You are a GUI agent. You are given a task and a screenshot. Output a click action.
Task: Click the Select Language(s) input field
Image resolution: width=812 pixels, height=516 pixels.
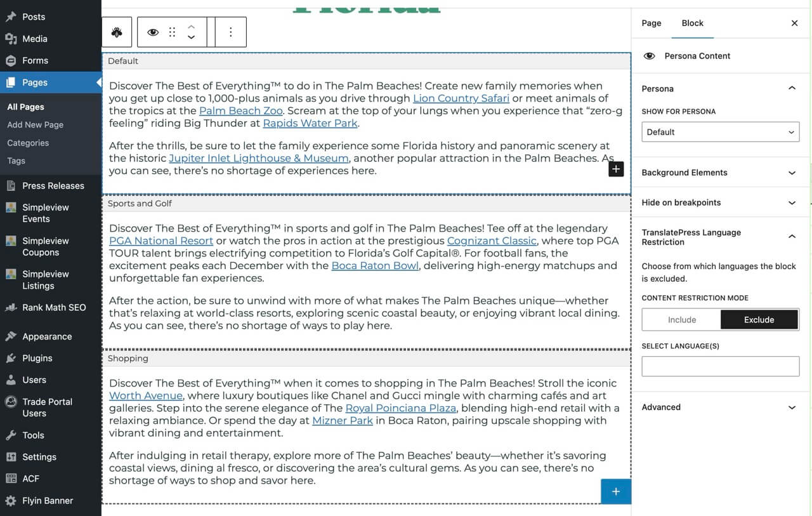pyautogui.click(x=720, y=366)
